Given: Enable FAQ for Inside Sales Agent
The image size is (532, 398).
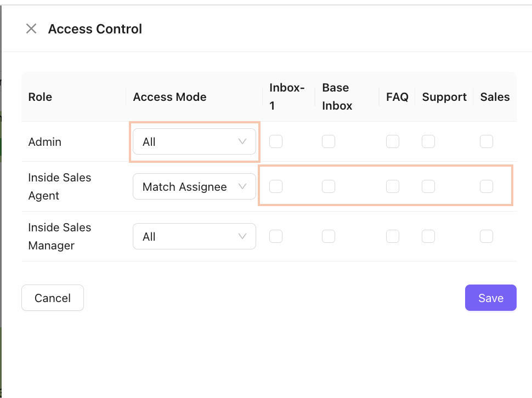Looking at the screenshot, I should pyautogui.click(x=393, y=186).
